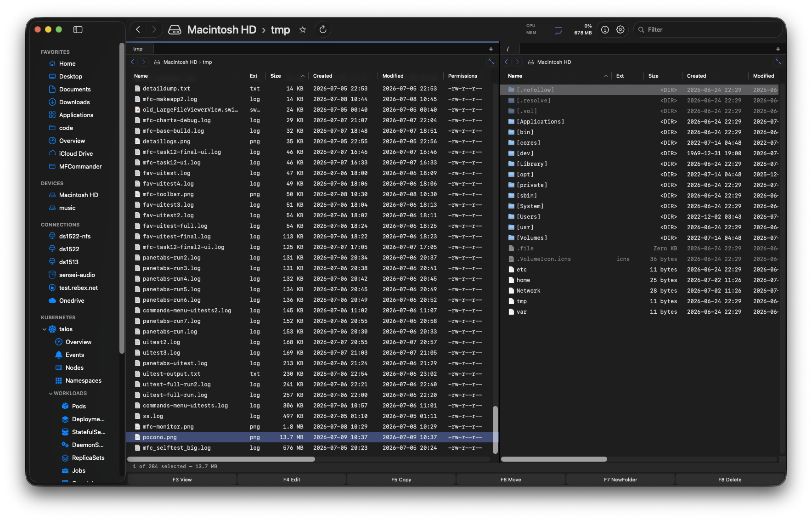812x520 pixels.
Task: Select [Applications] folder in right pane
Action: click(639, 122)
